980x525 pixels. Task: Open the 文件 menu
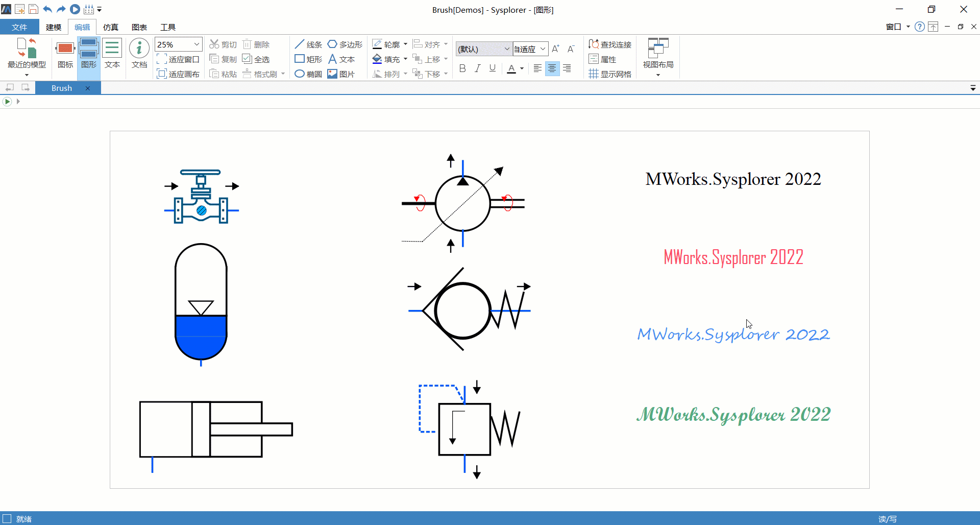point(19,27)
